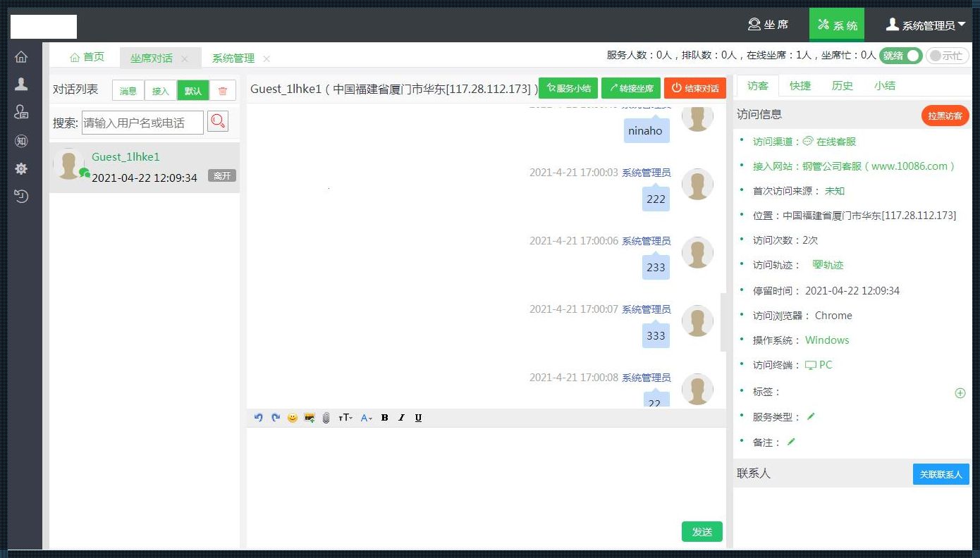Click the 系统 top navigation item

837,25
